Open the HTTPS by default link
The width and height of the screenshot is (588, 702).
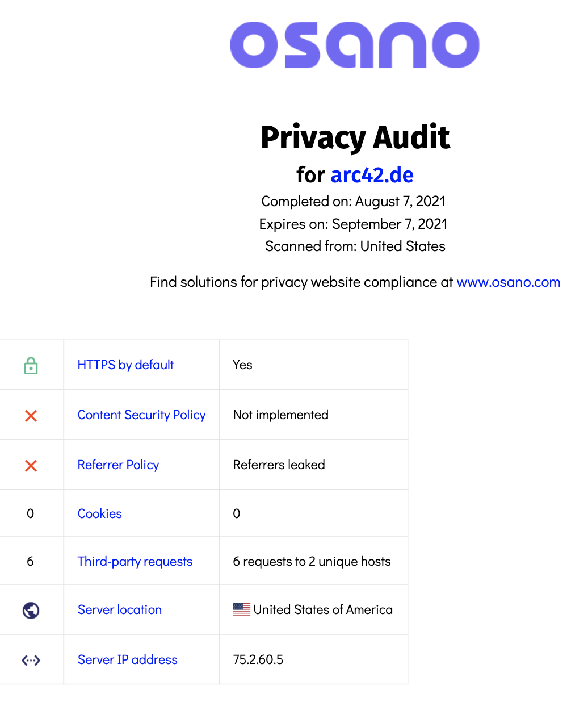(x=125, y=365)
